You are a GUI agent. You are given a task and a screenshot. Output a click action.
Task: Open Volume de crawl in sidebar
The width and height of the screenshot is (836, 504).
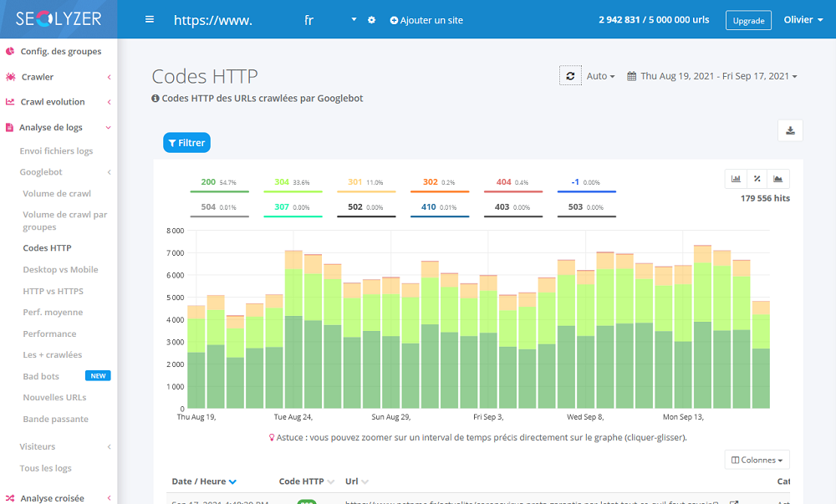click(x=57, y=193)
